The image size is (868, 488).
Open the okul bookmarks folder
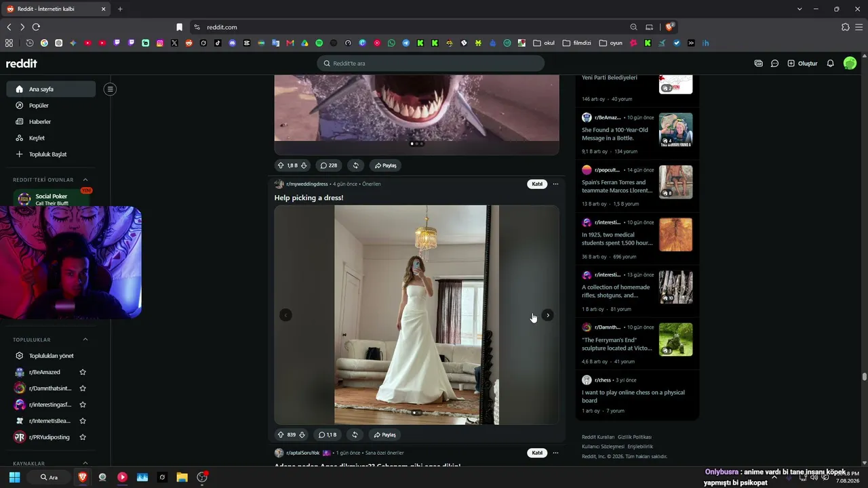point(544,43)
